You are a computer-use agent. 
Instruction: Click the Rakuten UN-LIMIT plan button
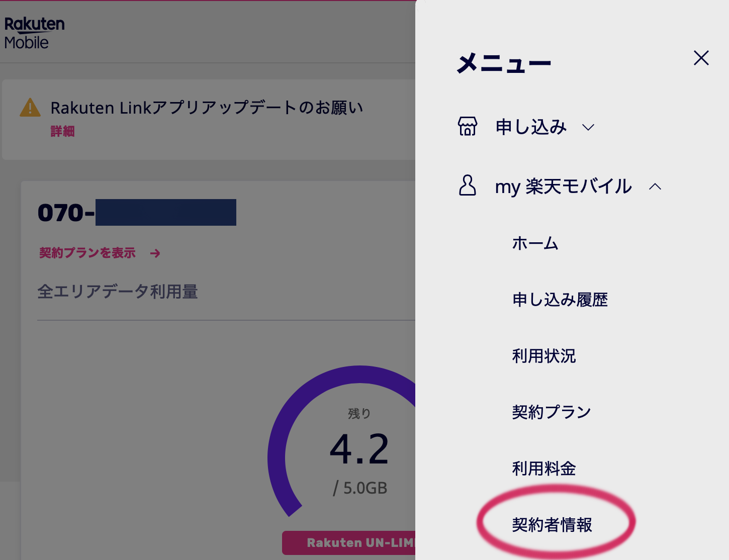[x=349, y=543]
